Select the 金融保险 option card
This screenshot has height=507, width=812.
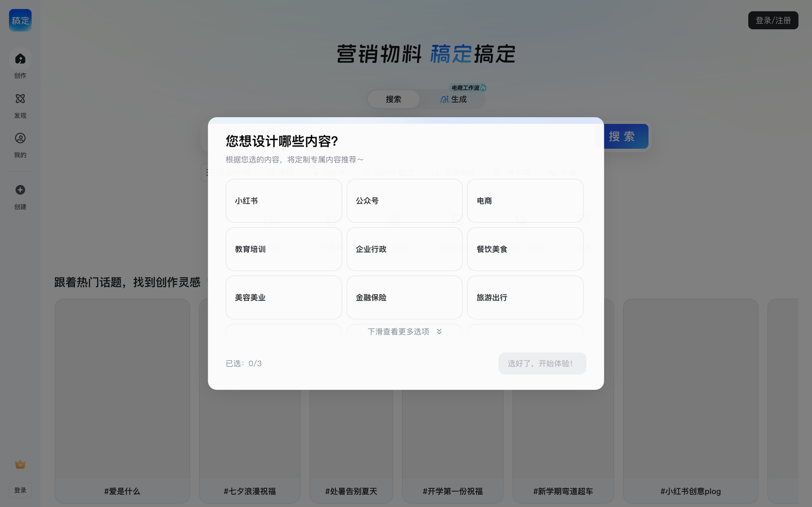click(404, 297)
